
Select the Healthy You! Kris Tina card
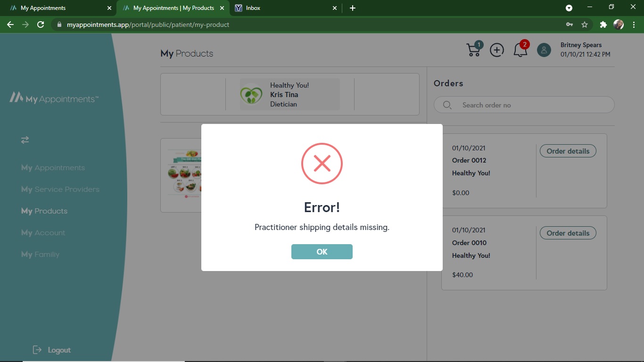pos(289,95)
